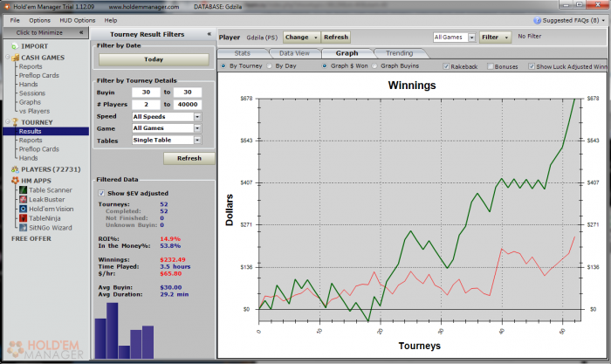Viewport: 611px width, 364px height.
Task: Click the IMPORT icon in sidebar
Action: 15,46
